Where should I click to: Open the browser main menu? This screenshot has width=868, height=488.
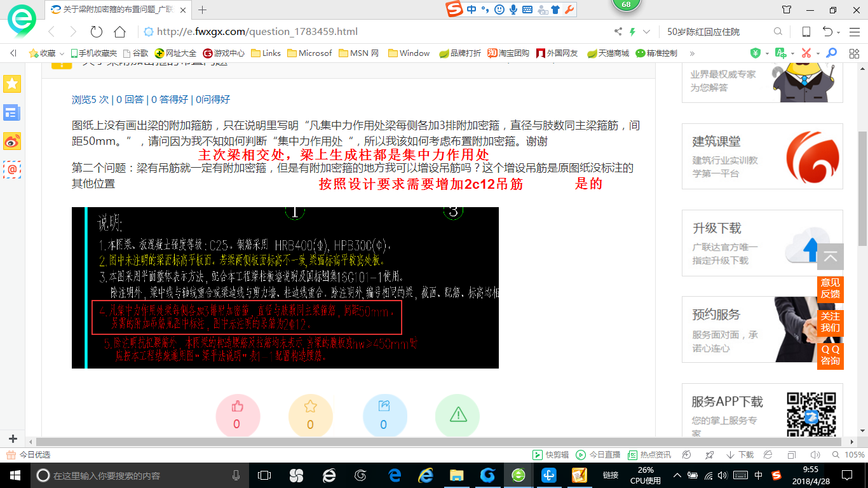854,32
